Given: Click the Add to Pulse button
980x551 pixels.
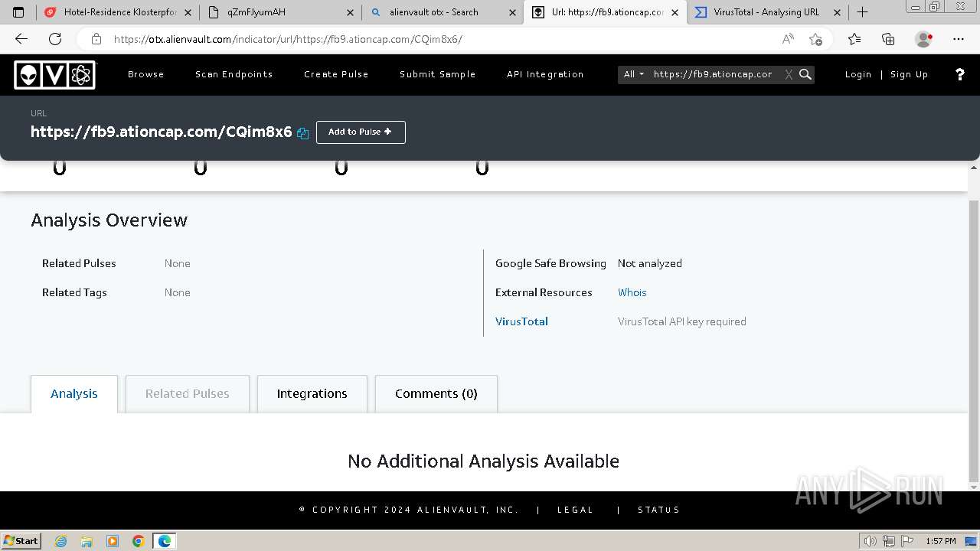Looking at the screenshot, I should 361,132.
